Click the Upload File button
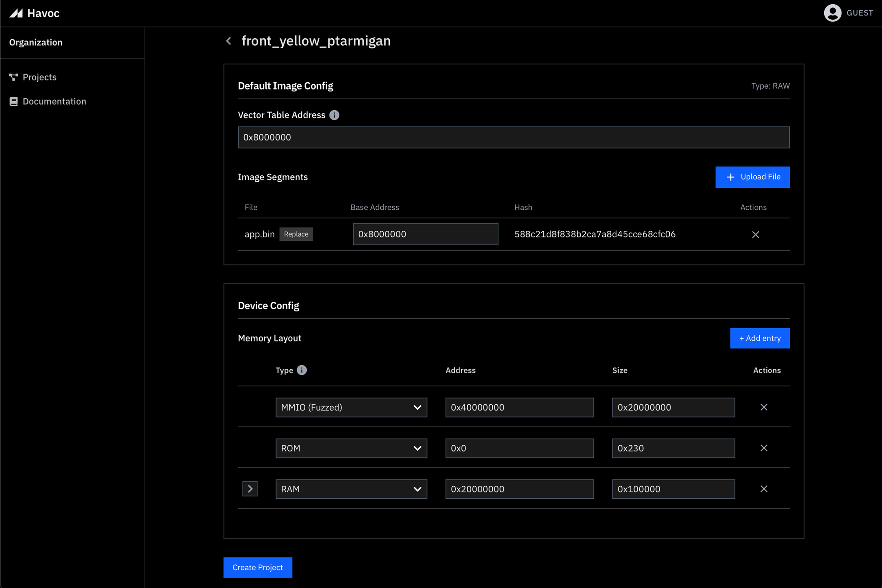The image size is (882, 588). [x=752, y=177]
